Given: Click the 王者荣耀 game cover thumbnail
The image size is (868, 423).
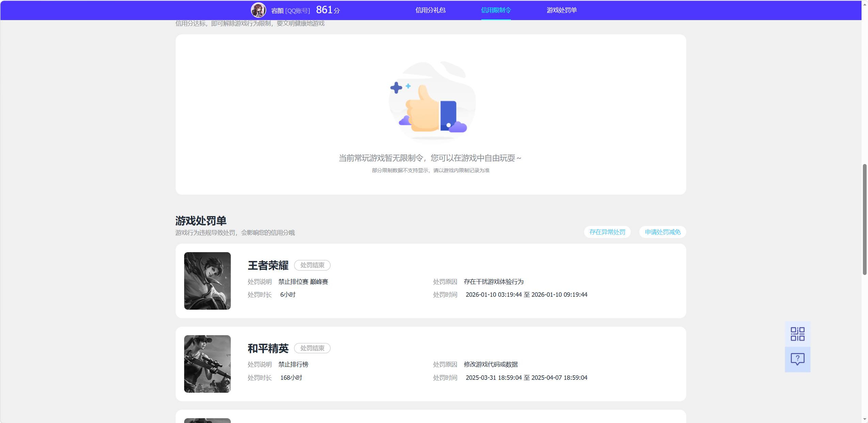Looking at the screenshot, I should (x=207, y=281).
